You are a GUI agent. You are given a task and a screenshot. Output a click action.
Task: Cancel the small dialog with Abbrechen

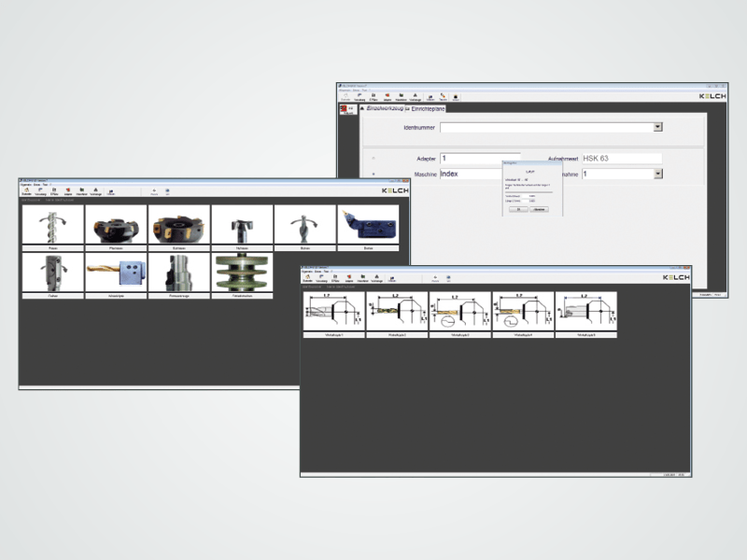point(540,209)
